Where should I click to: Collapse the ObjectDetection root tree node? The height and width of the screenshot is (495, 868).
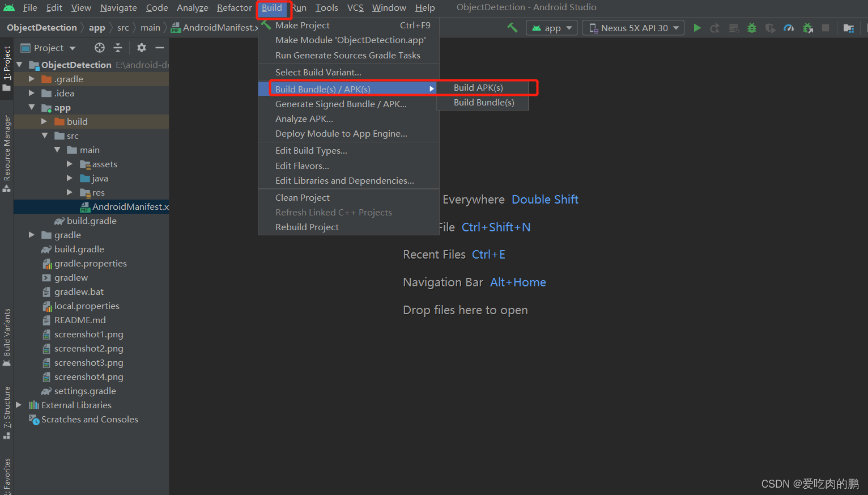pyautogui.click(x=20, y=65)
